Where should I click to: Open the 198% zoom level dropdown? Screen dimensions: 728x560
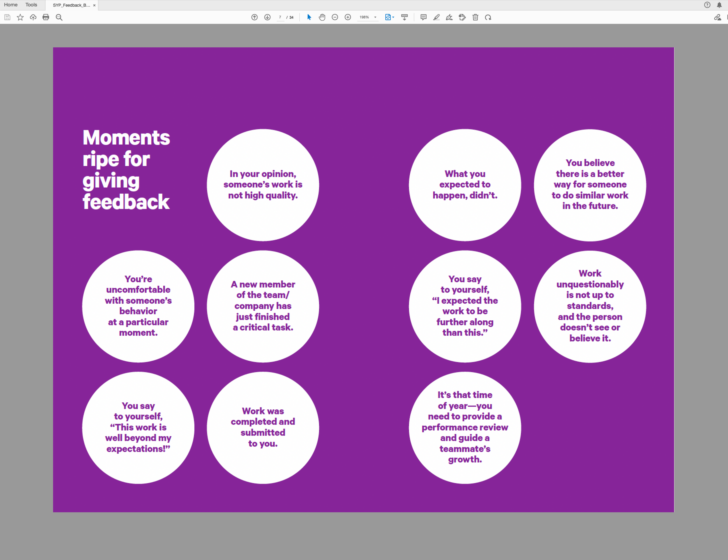(375, 17)
